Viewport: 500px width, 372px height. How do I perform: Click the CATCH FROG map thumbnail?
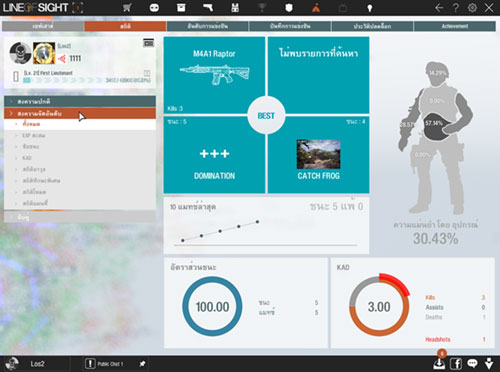click(x=318, y=154)
